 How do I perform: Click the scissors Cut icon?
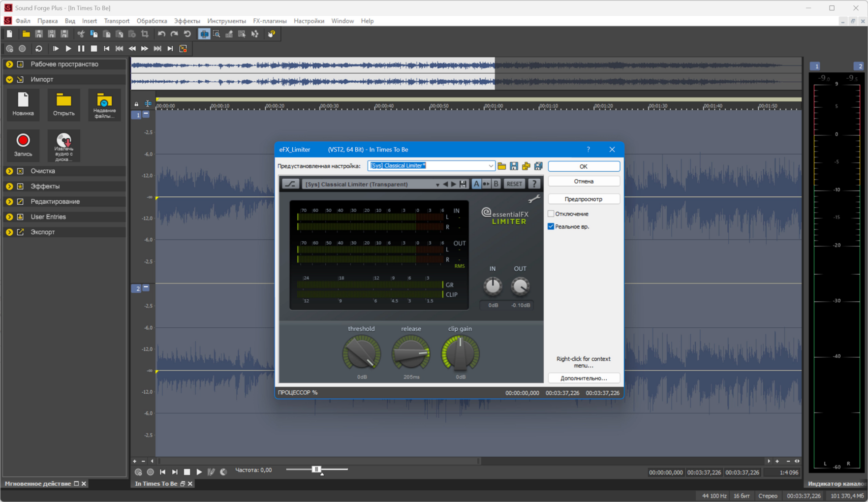(x=81, y=34)
